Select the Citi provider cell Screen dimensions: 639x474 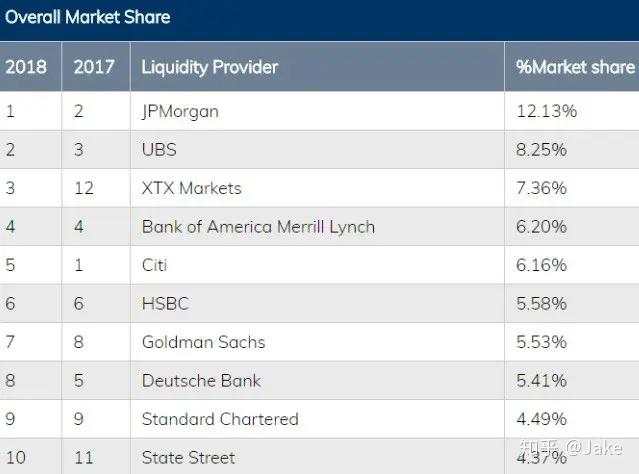point(156,265)
